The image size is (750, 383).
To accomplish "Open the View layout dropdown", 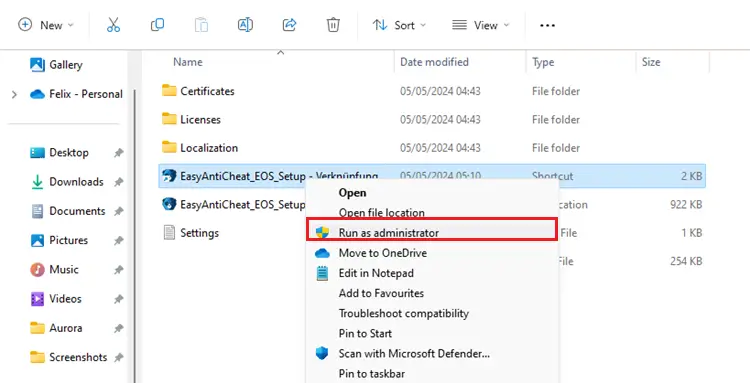I will (x=481, y=25).
